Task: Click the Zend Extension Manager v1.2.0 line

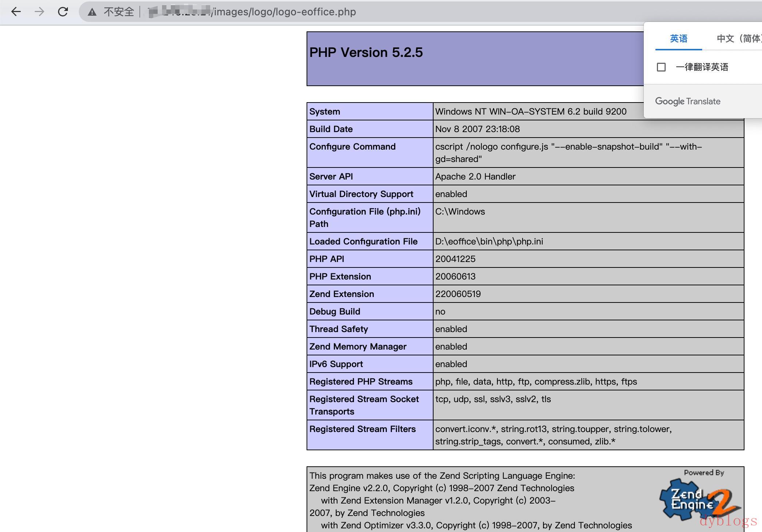Action: click(x=438, y=501)
